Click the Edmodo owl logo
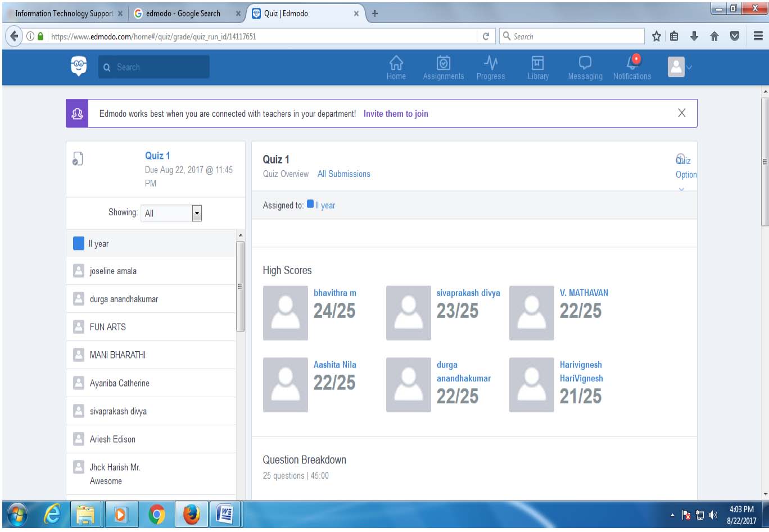The width and height of the screenshot is (769, 532). click(79, 66)
